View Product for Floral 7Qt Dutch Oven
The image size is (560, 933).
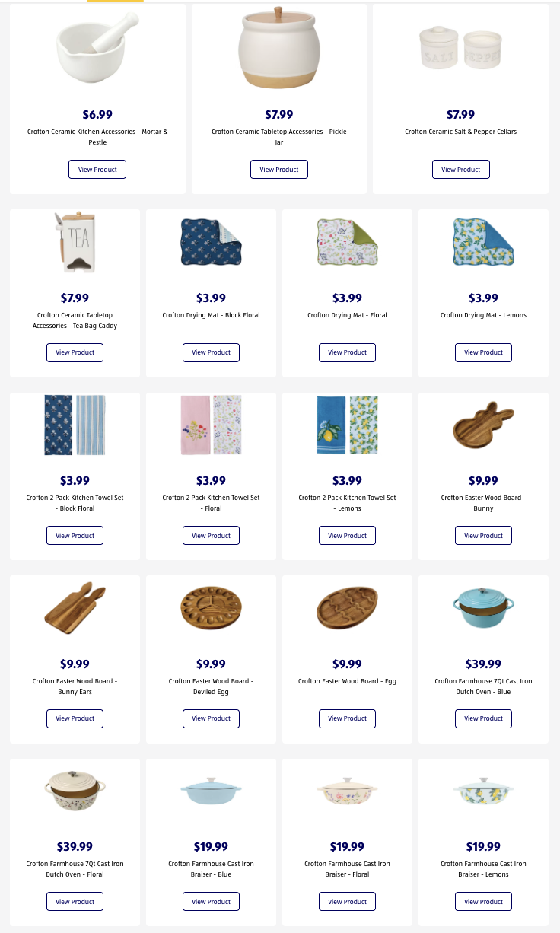[75, 902]
